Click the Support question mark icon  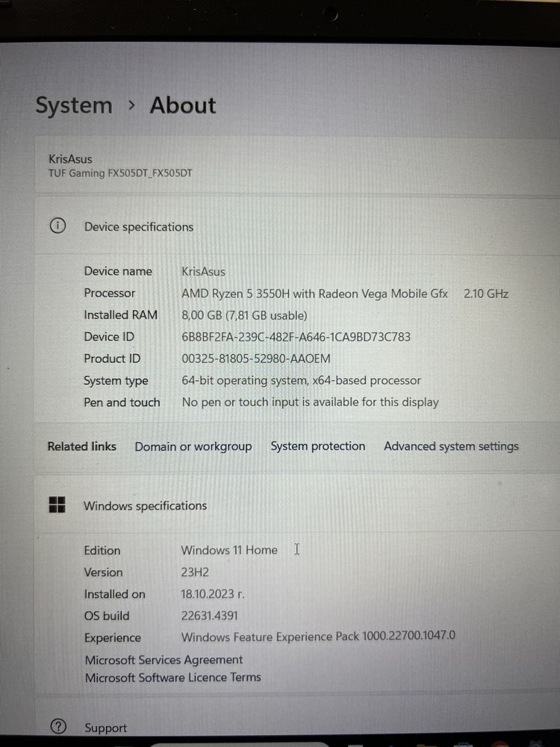pyautogui.click(x=58, y=727)
